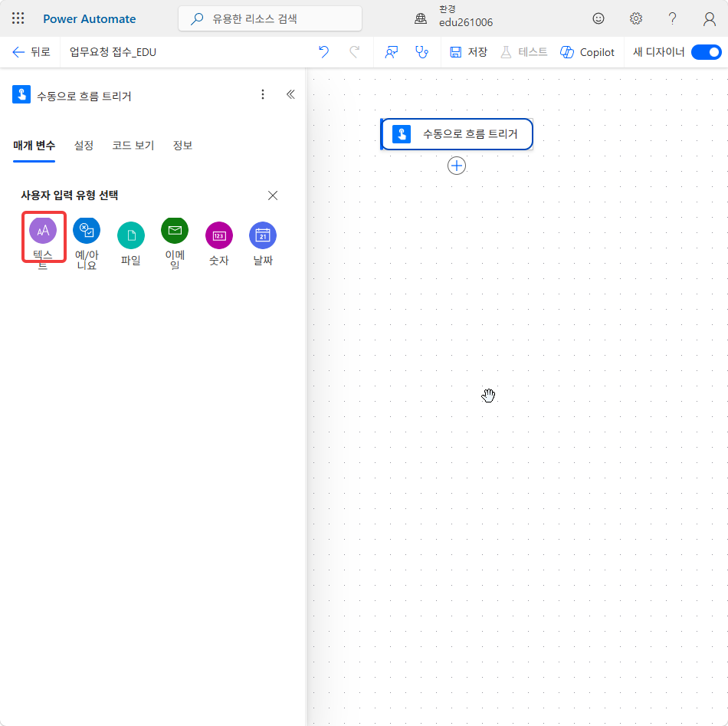Select the 예/아니요 input type

87,243
